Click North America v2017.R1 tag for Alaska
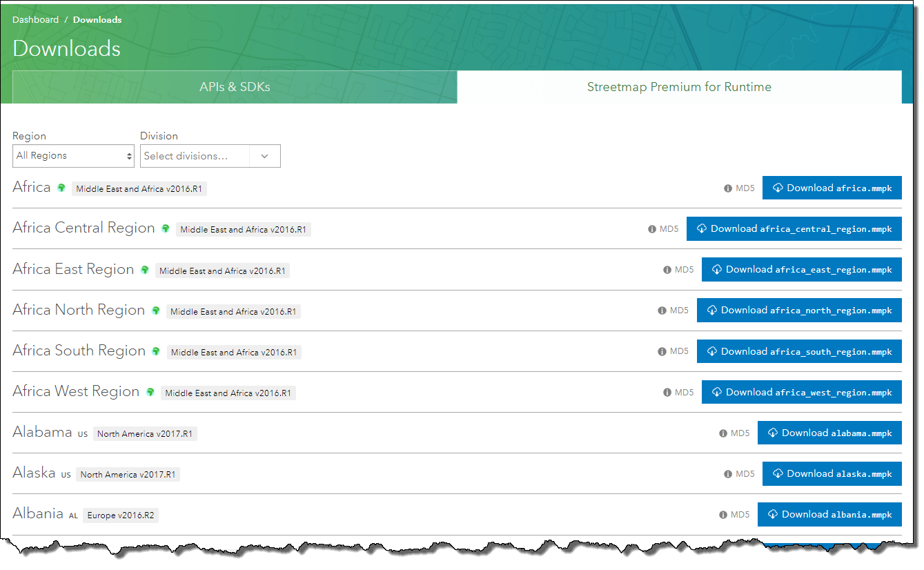 (x=128, y=474)
